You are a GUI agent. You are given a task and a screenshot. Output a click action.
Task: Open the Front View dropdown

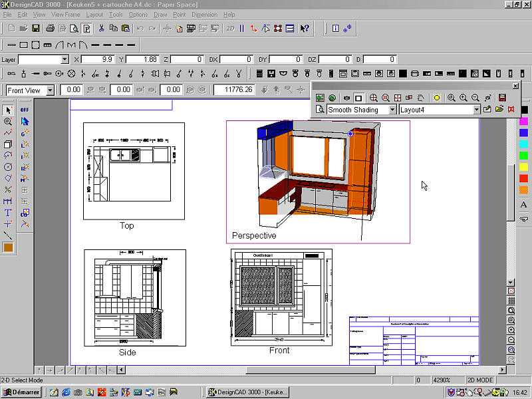[x=50, y=90]
